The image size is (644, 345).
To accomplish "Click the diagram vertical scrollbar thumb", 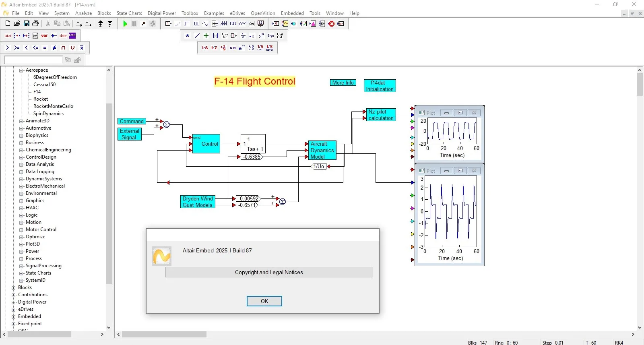I will click(640, 85).
